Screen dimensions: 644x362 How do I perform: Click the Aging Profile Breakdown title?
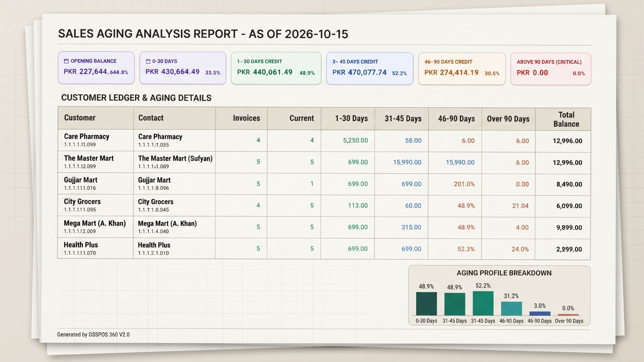(x=504, y=273)
